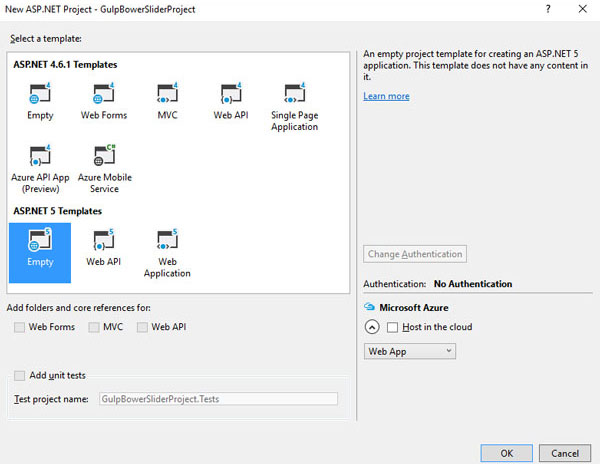Choose the ASP.NET 5 Web API template icon
The width and height of the screenshot is (600, 464).
pyautogui.click(x=104, y=240)
